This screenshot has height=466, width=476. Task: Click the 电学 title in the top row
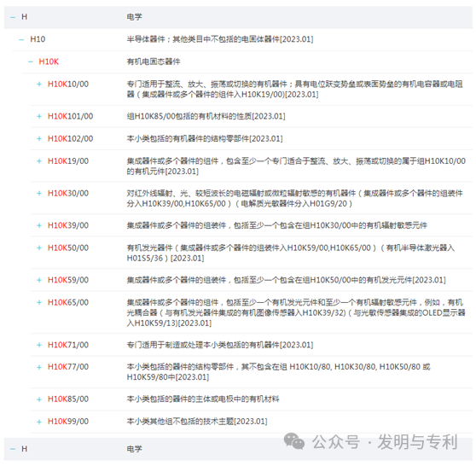point(134,17)
